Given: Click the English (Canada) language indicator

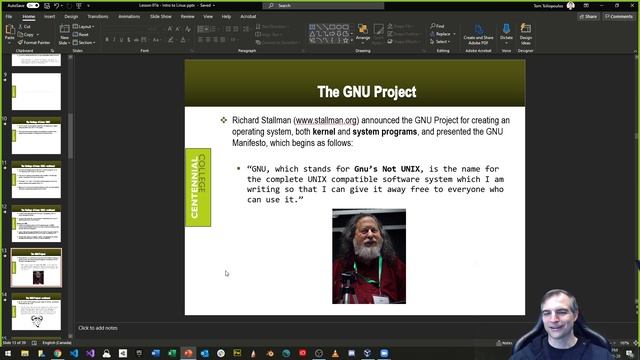Looking at the screenshot, I should [57, 343].
